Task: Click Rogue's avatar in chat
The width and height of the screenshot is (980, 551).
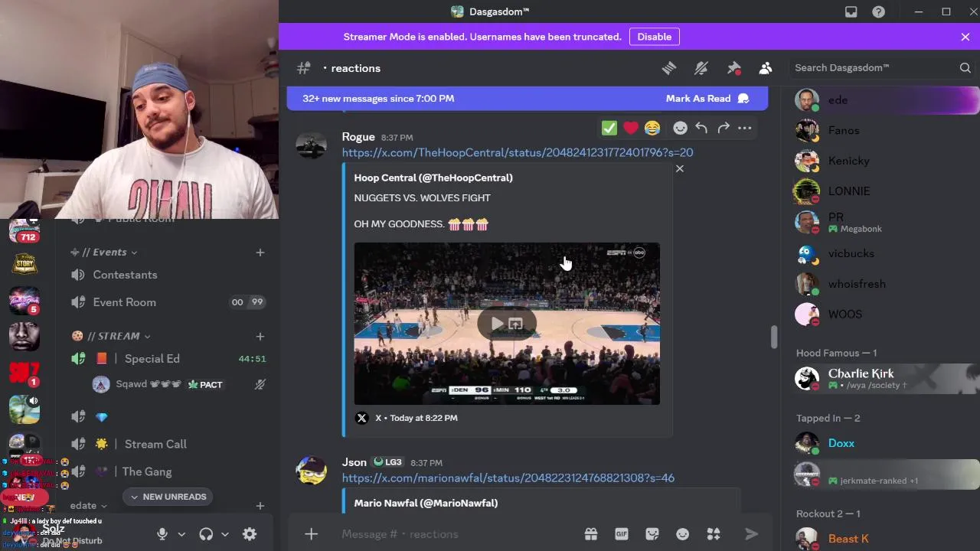Action: [311, 145]
